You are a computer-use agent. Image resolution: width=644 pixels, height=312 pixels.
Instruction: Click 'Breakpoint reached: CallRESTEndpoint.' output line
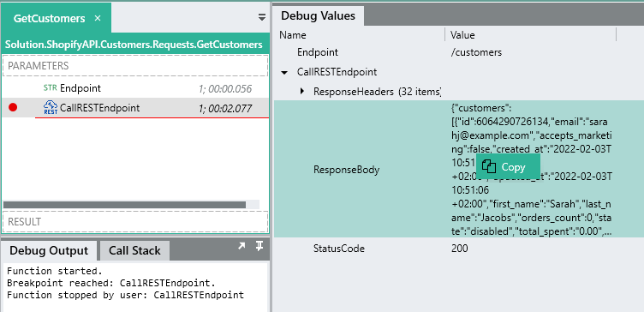tap(111, 283)
